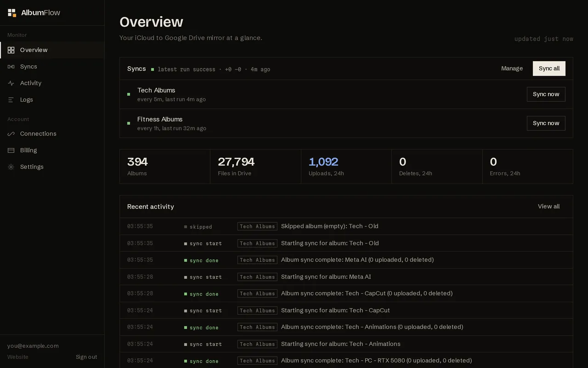
Task: Click the AlbumFlow logo icon
Action: coord(12,13)
